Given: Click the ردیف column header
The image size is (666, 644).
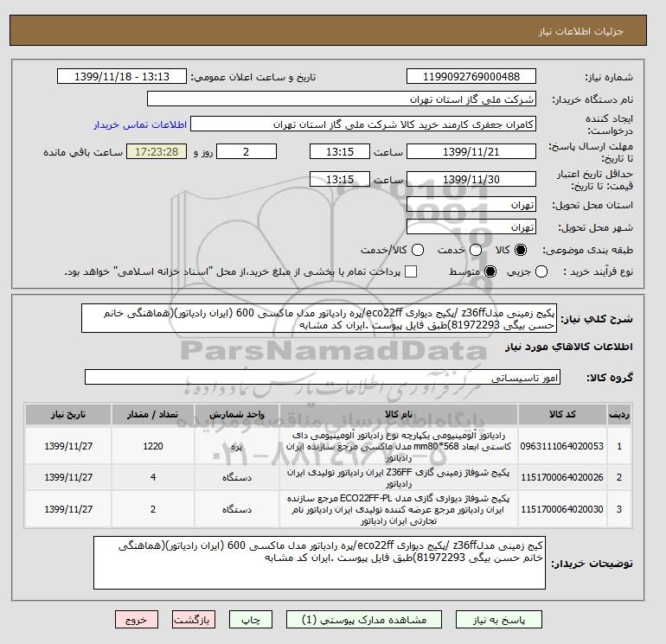Looking at the screenshot, I should (x=619, y=415).
